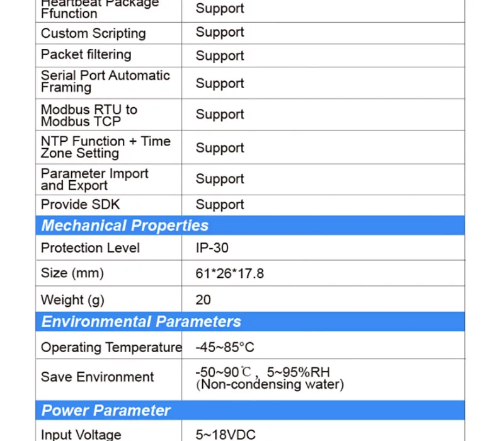Viewport: 504px width, 441px height.
Task: Click the Save Environment label
Action: point(98,377)
